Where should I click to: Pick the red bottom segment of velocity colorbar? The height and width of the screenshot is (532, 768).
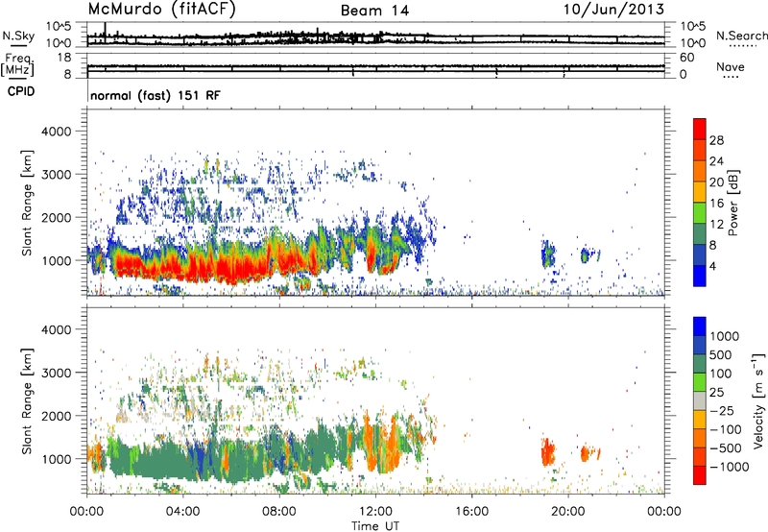click(700, 475)
